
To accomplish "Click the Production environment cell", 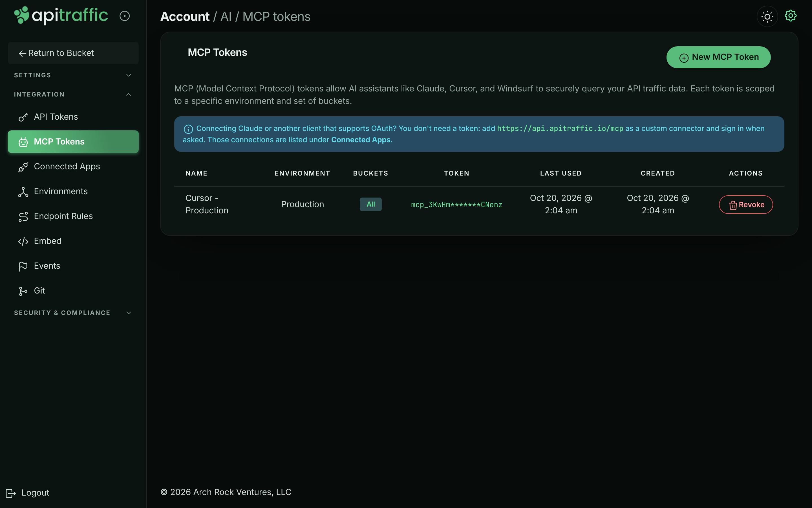I will pos(302,204).
